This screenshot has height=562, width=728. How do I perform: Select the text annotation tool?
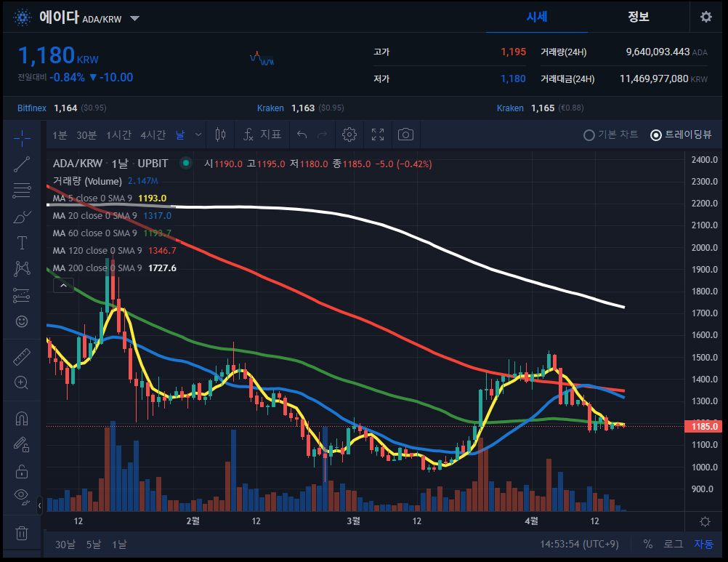tap(22, 243)
